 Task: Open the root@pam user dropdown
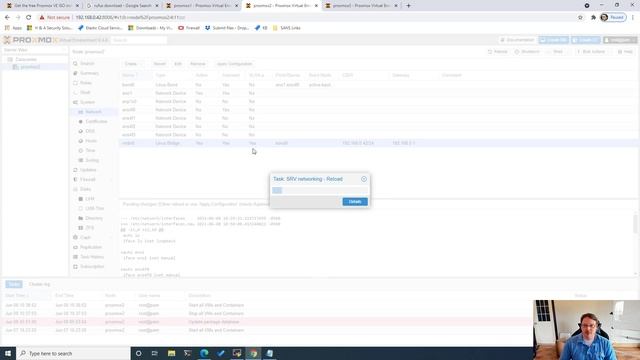620,40
